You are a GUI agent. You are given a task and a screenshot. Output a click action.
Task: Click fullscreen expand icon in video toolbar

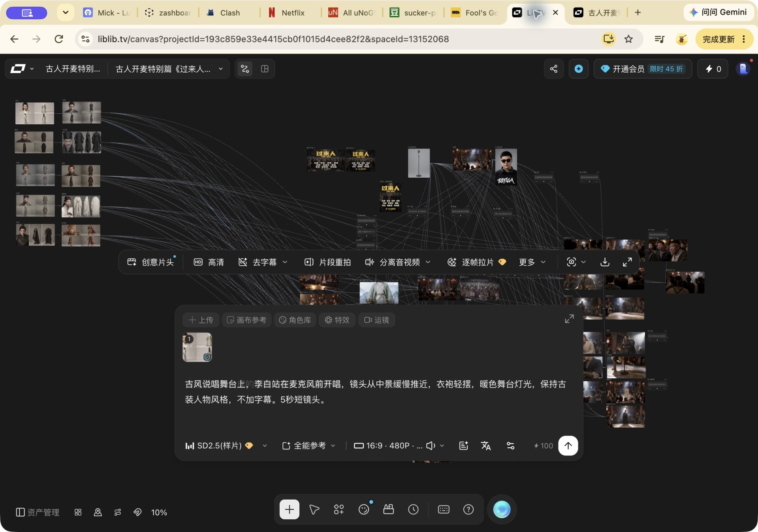[627, 262]
